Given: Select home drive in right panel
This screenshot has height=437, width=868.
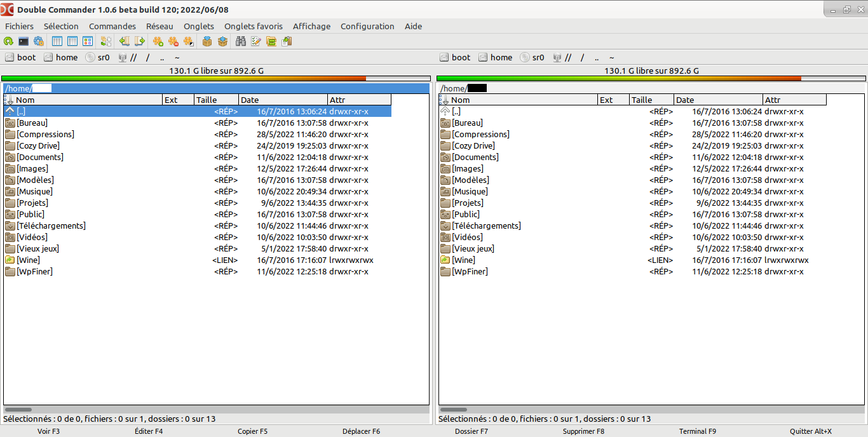Looking at the screenshot, I should pos(496,57).
